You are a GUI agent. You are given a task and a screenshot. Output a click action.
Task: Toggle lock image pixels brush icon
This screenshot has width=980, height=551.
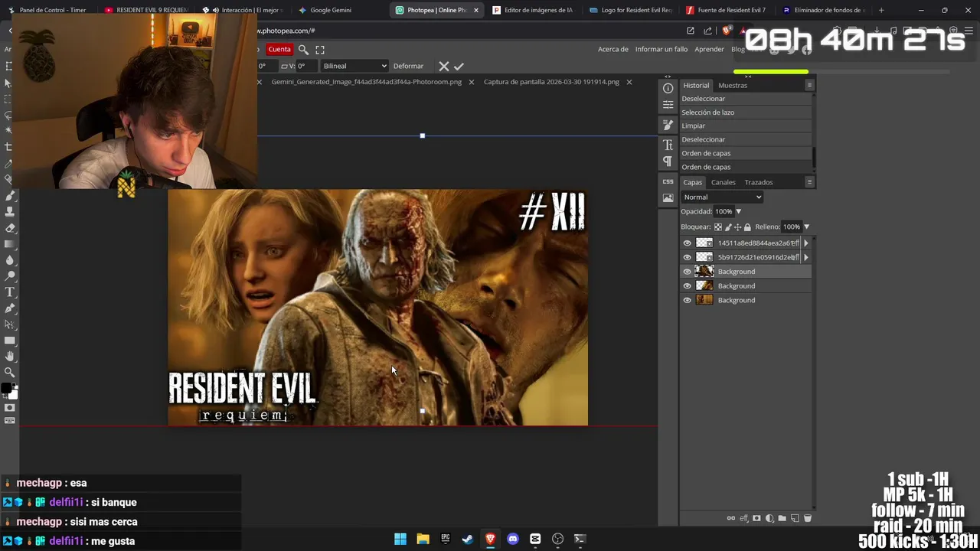(727, 227)
